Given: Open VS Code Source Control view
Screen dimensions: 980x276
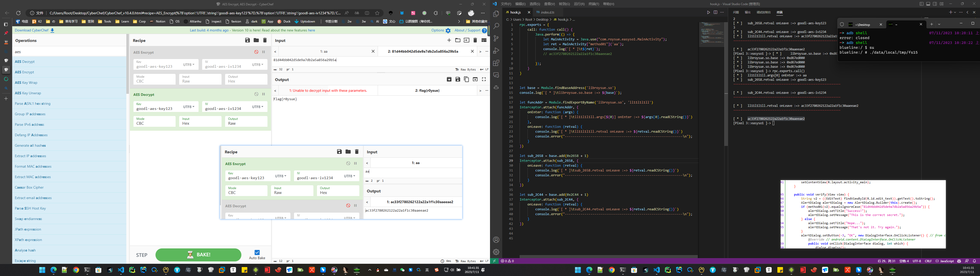Looking at the screenshot, I should (x=496, y=39).
